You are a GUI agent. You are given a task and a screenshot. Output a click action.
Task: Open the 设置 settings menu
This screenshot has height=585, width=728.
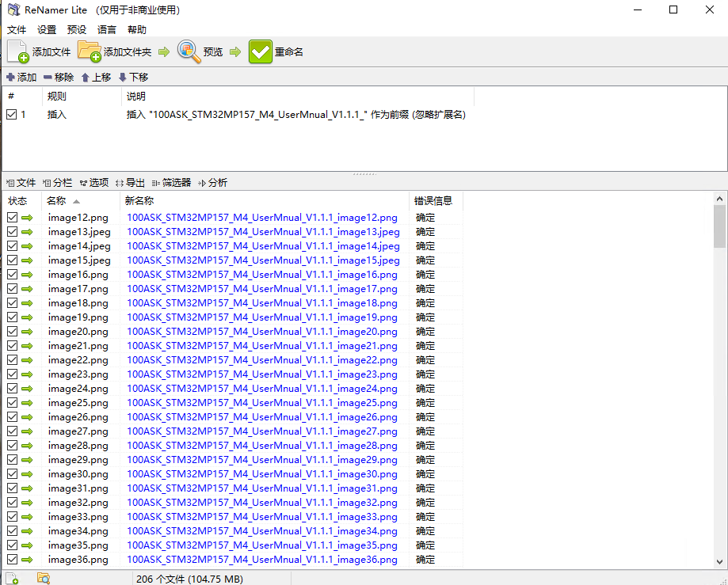(x=47, y=30)
